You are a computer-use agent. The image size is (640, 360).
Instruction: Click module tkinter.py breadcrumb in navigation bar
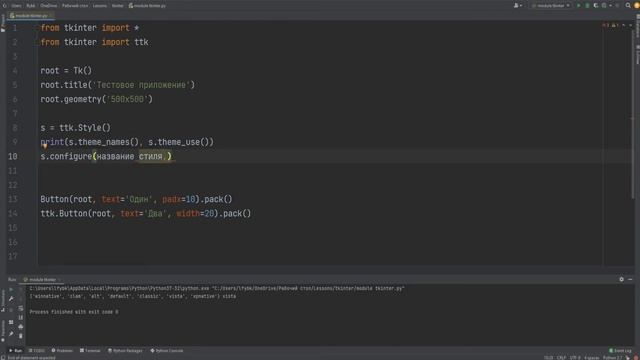[147, 6]
